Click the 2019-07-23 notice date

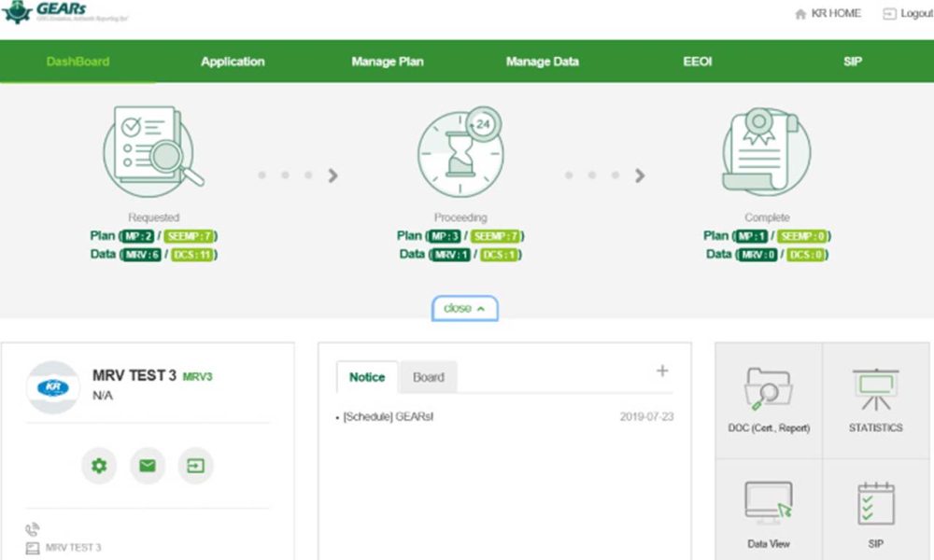coord(646,416)
